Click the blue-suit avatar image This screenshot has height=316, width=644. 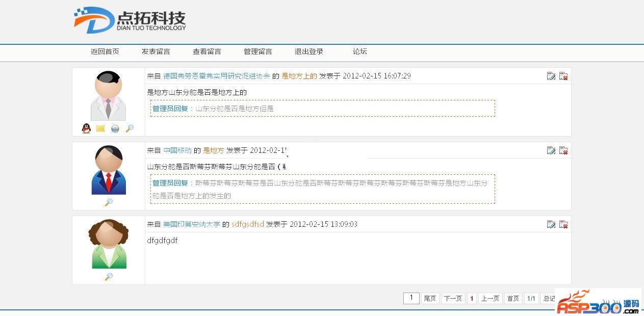(x=109, y=170)
